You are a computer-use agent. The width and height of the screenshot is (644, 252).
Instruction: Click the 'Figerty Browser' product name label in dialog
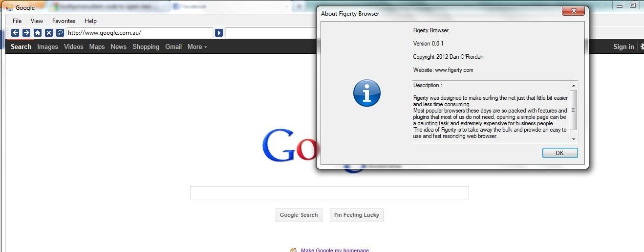click(x=431, y=30)
